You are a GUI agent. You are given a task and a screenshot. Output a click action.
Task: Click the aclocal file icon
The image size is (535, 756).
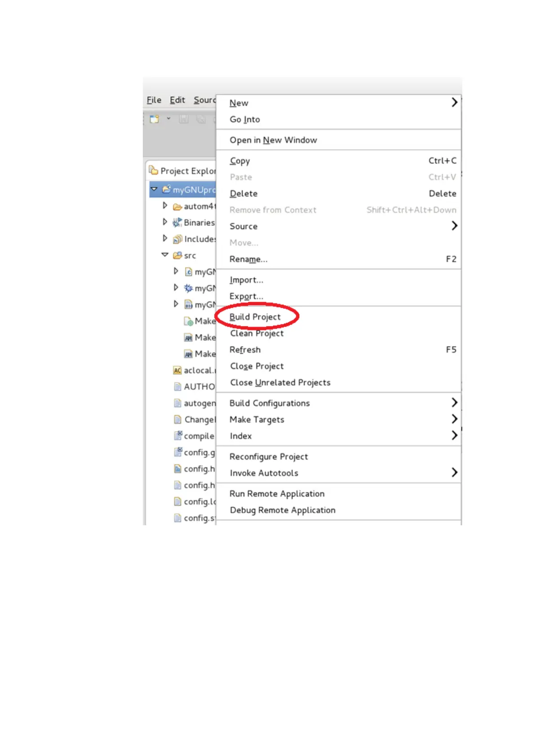(x=177, y=370)
